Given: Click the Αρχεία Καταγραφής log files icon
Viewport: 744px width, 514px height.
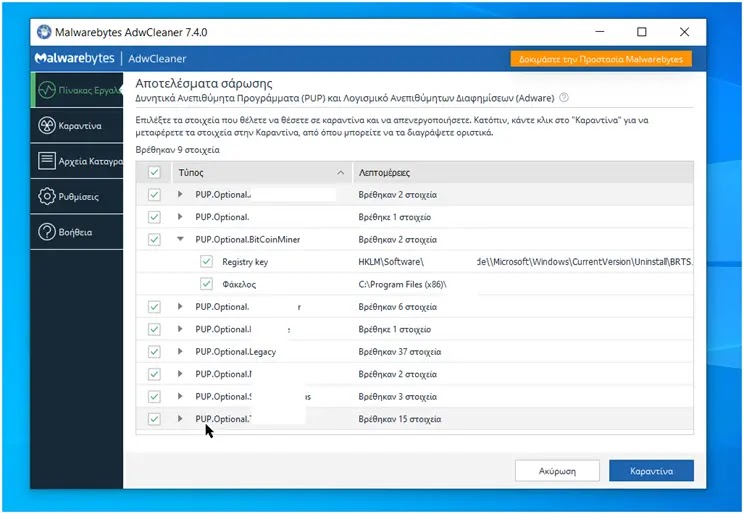Looking at the screenshot, I should point(46,161).
